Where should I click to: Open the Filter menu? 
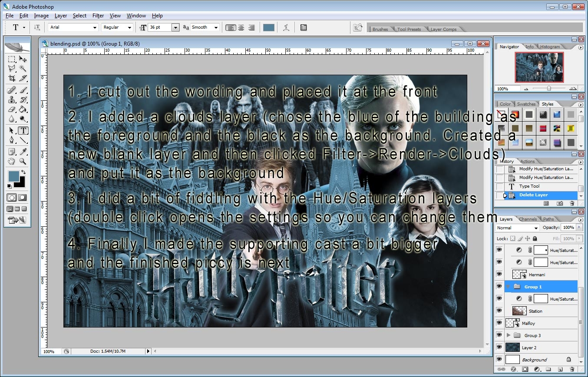(x=98, y=16)
